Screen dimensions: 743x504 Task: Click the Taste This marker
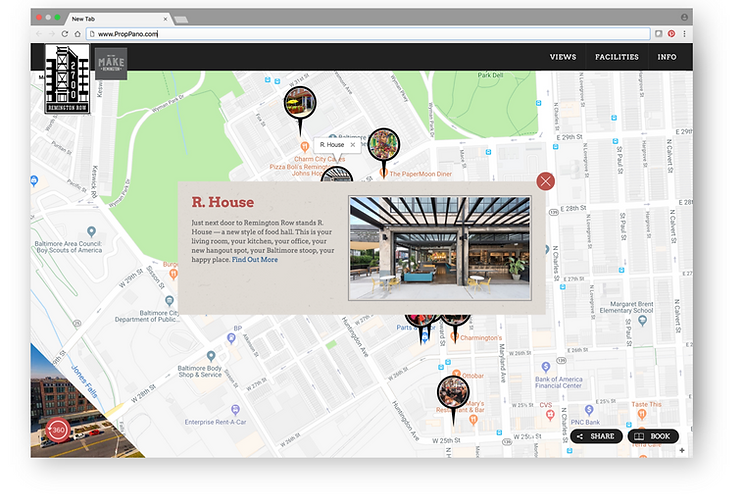tap(642, 414)
